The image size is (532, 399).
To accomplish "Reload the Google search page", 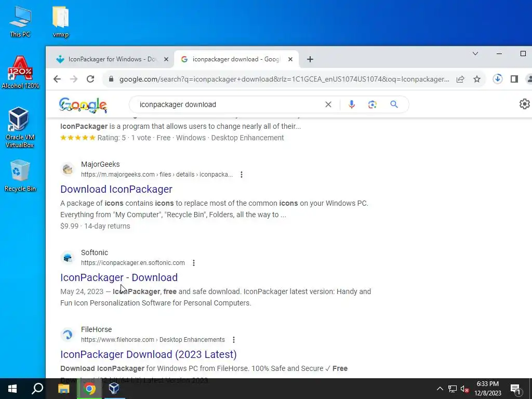I will (x=90, y=79).
